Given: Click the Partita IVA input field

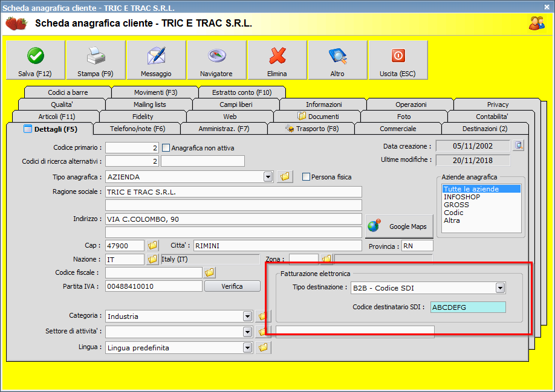Looking at the screenshot, I should point(154,286).
